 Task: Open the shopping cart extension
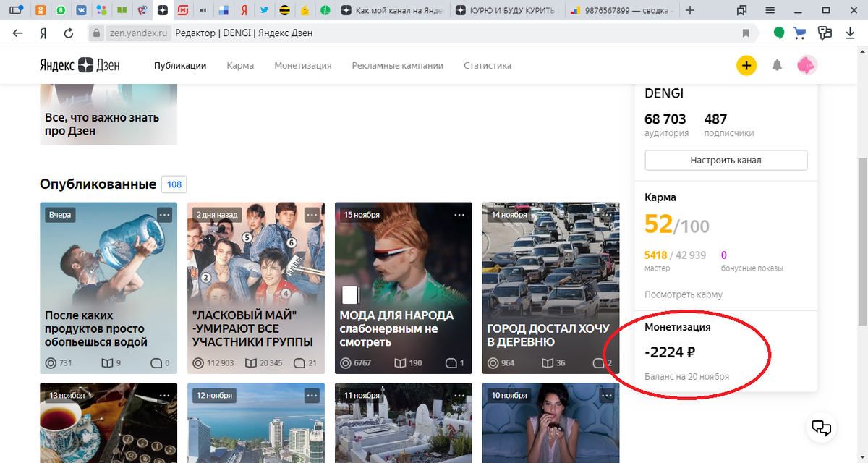click(800, 33)
